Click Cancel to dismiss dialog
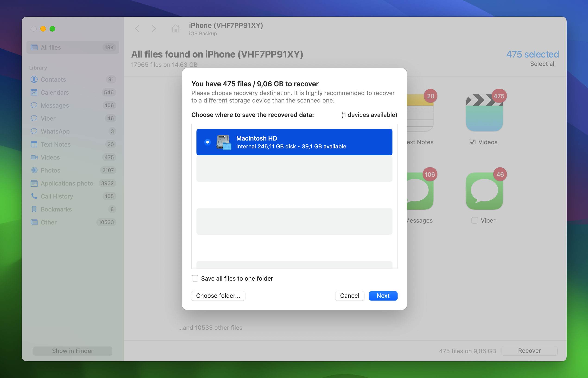 [349, 296]
